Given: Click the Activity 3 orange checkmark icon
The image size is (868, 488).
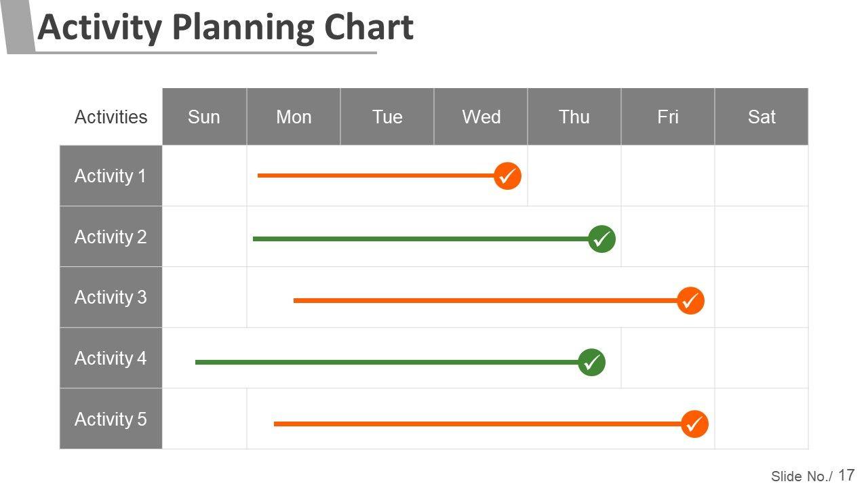Looking at the screenshot, I should pos(690,300).
